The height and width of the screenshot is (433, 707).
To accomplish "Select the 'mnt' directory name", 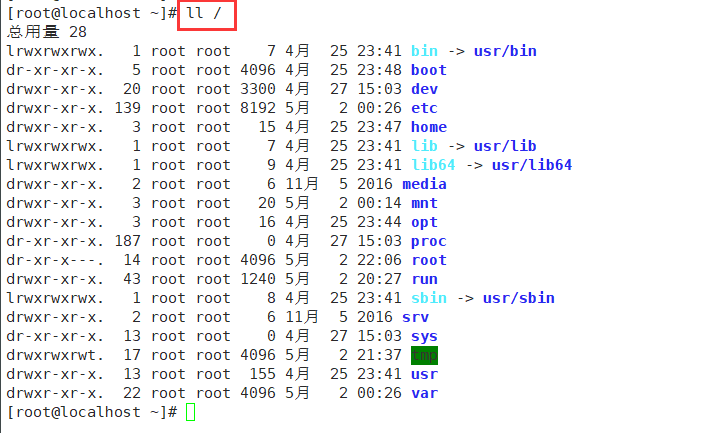I will click(x=424, y=203).
